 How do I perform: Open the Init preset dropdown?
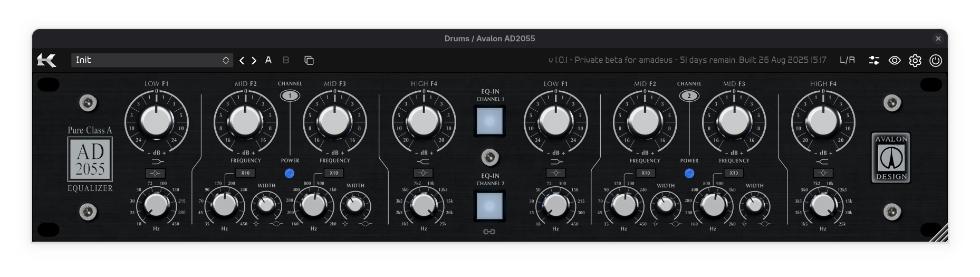tap(151, 60)
